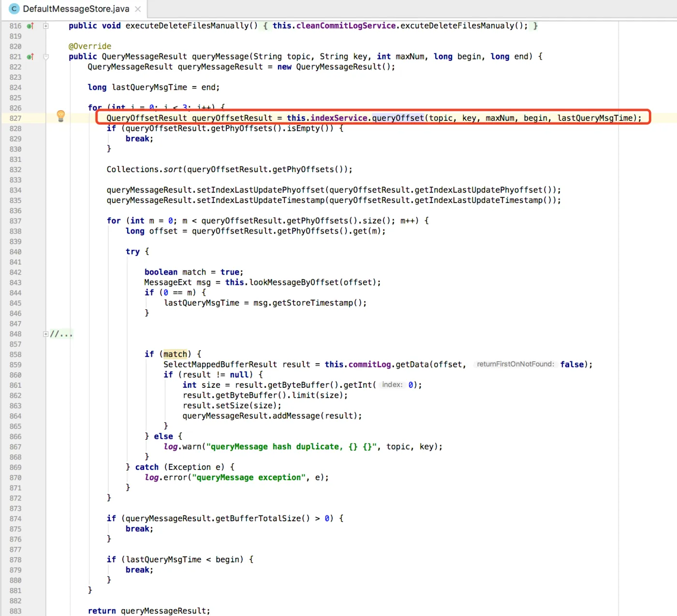
Task: Click log.warn on line 867
Action: [x=182, y=447]
